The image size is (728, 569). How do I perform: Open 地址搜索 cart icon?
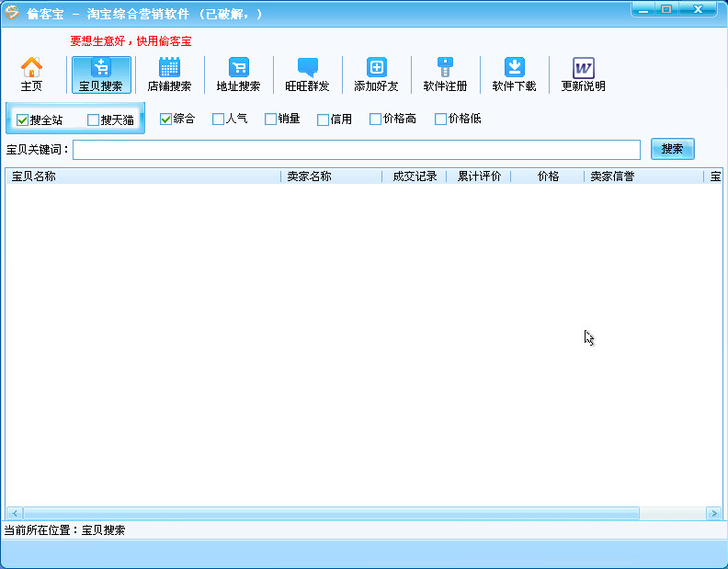click(239, 74)
